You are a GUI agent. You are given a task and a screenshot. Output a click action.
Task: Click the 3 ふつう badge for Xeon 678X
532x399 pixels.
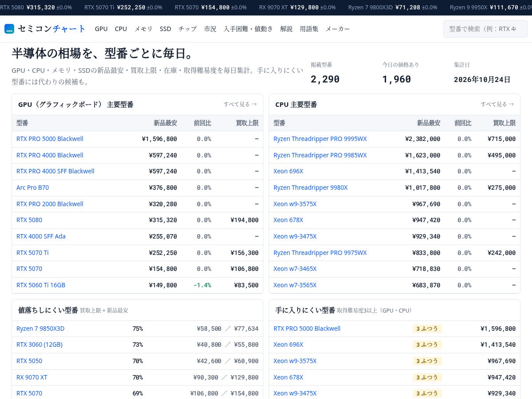pyautogui.click(x=427, y=377)
